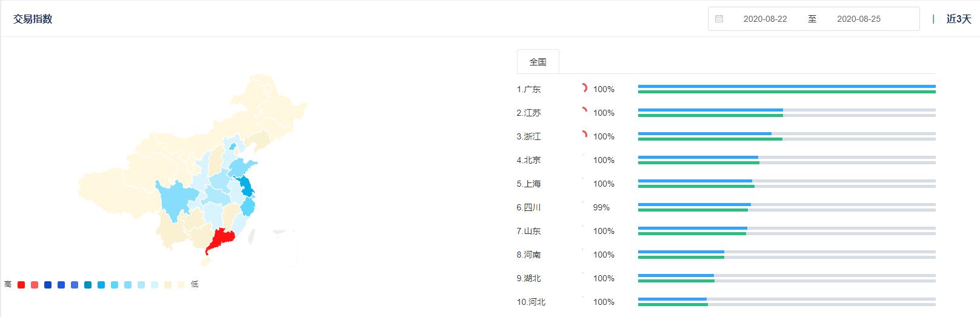Click the calendar icon in date picker

719,19
